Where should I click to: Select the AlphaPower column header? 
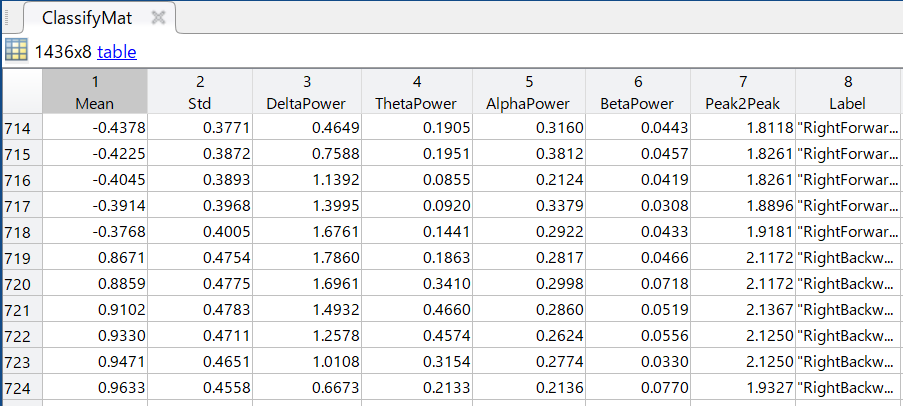pyautogui.click(x=529, y=92)
